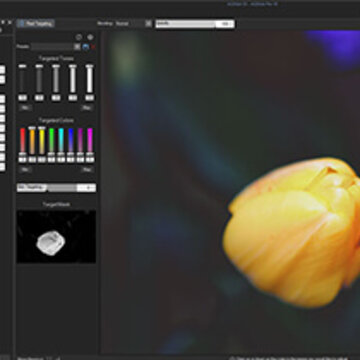The height and width of the screenshot is (360, 360).
Task: Click the yellow tulip in the image canvas
Action: [292, 232]
